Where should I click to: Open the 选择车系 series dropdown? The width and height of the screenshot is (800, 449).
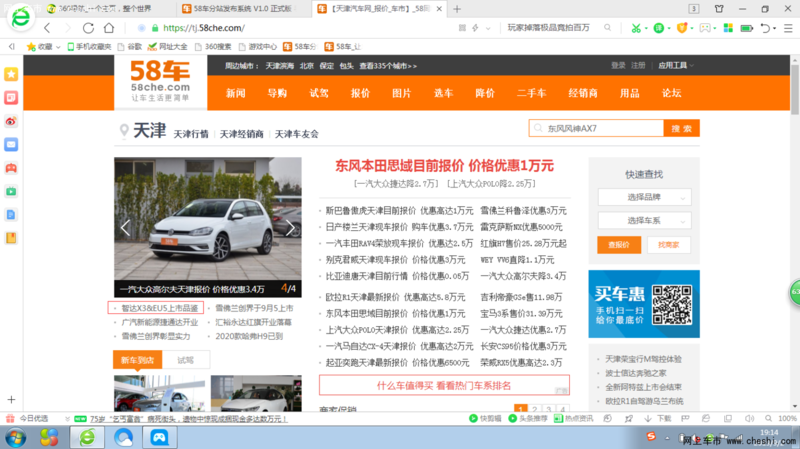644,220
